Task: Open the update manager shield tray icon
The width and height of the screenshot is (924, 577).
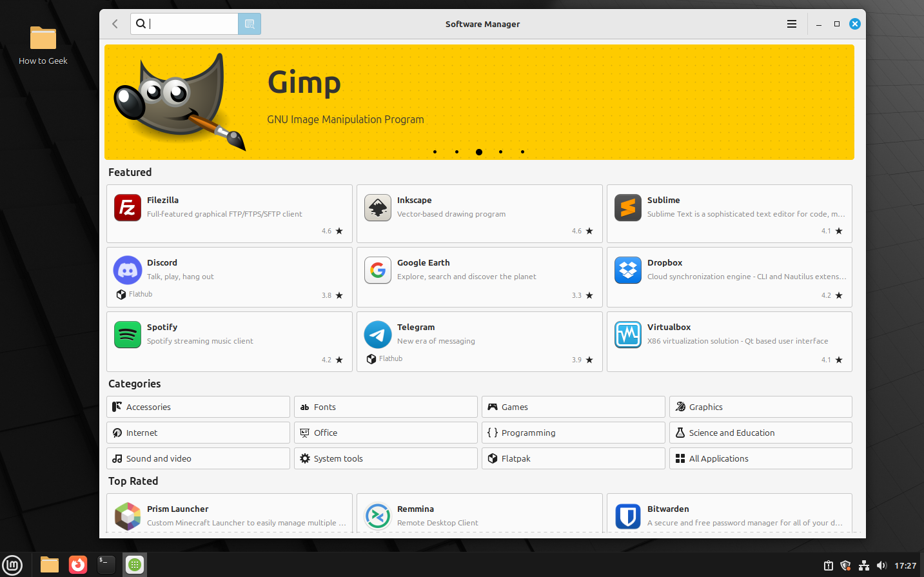Action: tap(845, 565)
